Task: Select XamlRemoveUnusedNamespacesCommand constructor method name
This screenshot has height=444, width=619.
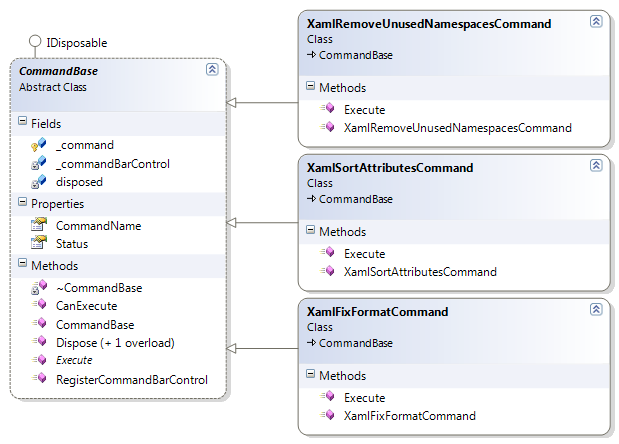Action: [x=458, y=128]
